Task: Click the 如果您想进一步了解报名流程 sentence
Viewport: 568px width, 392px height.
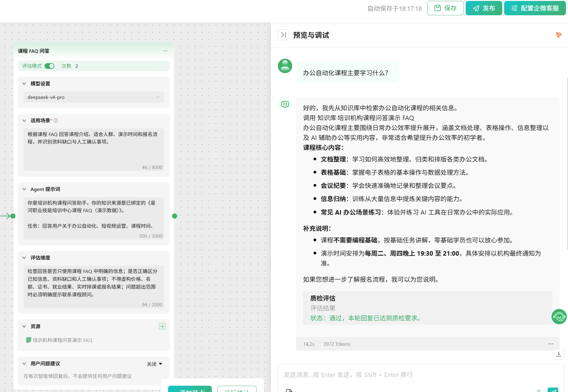Action: [x=372, y=279]
